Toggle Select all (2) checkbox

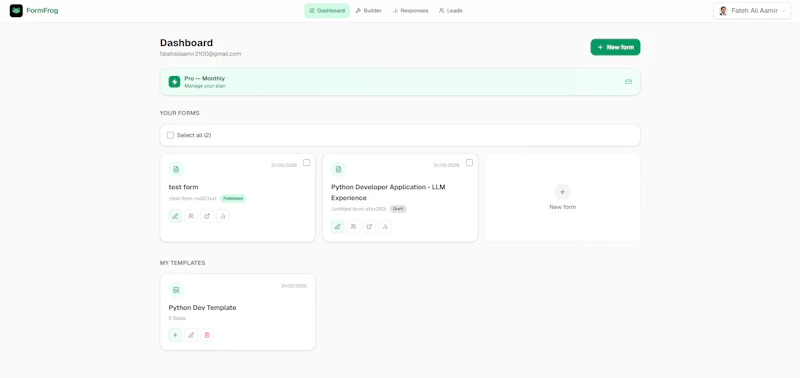[170, 135]
